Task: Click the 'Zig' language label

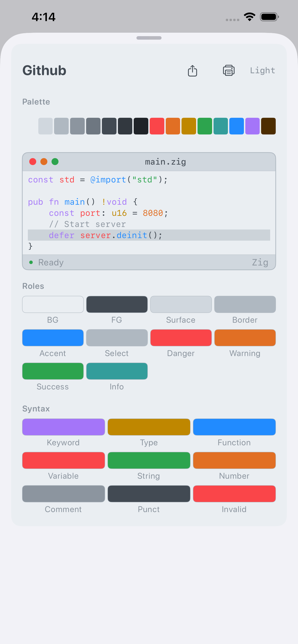Action: 260,262
